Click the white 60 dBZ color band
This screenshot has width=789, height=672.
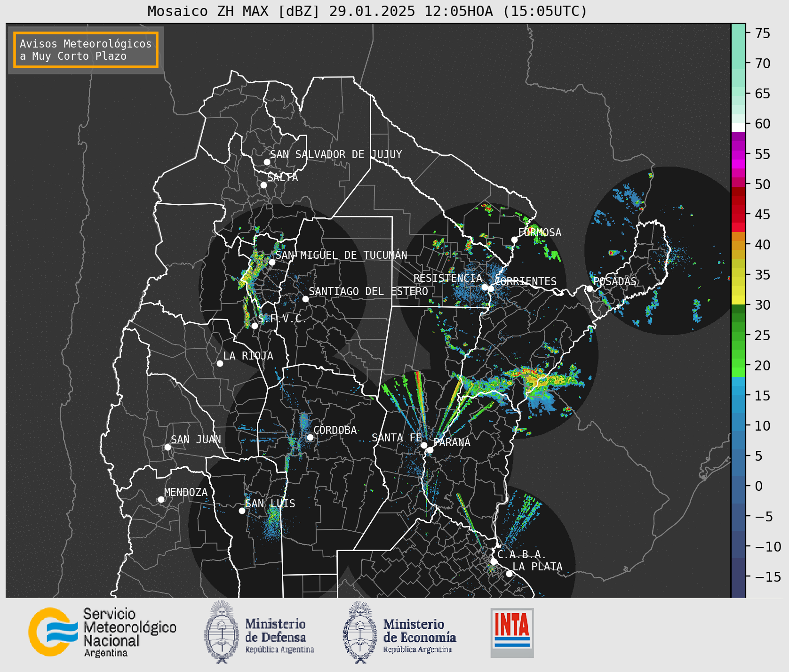[738, 128]
